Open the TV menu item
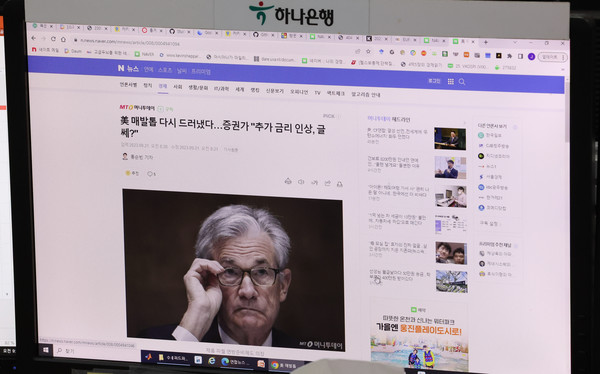Image resolution: width=600 pixels, height=374 pixels. click(x=317, y=93)
